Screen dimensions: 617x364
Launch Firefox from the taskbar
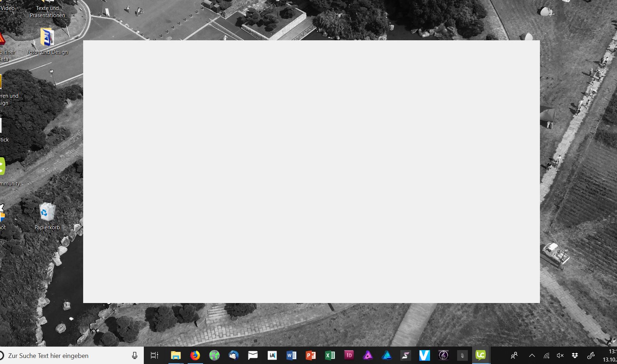click(195, 355)
